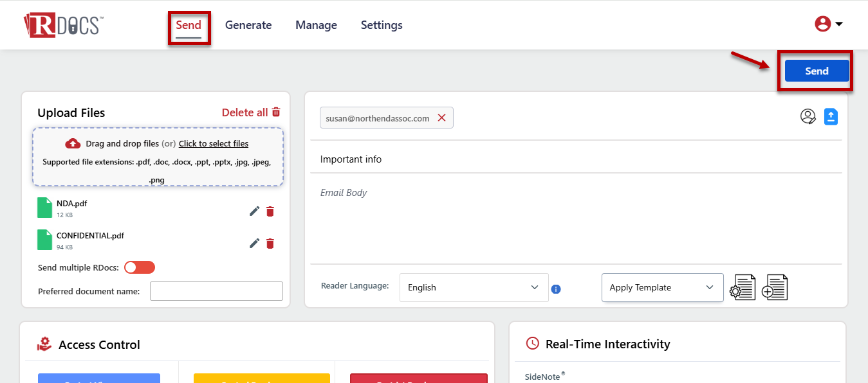Remove recipient susan@northendassoc.com with red X
This screenshot has width=868, height=383.
(x=441, y=118)
